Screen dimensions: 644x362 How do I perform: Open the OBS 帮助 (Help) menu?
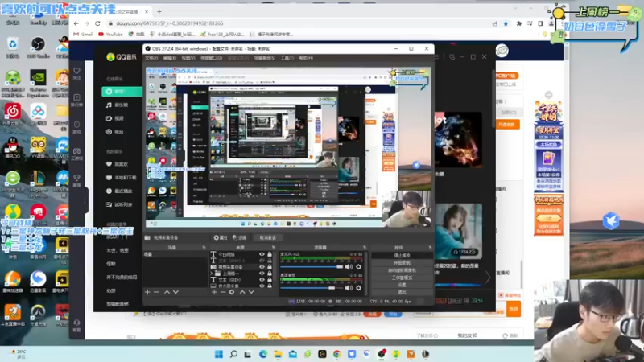coord(306,58)
